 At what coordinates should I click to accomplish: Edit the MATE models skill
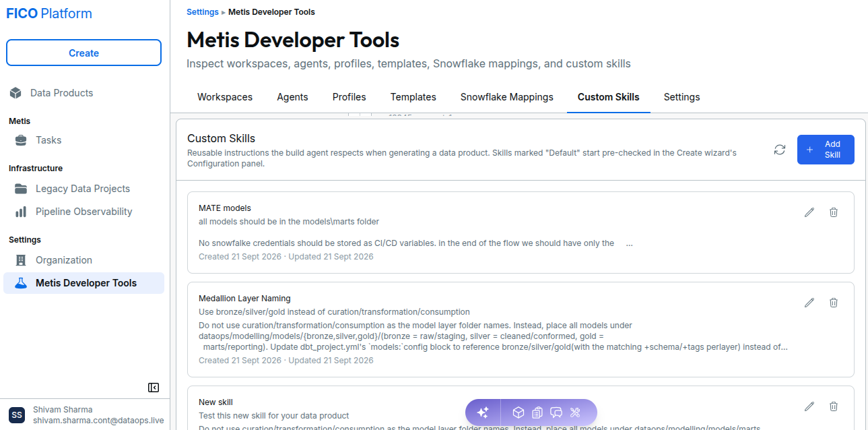809,212
